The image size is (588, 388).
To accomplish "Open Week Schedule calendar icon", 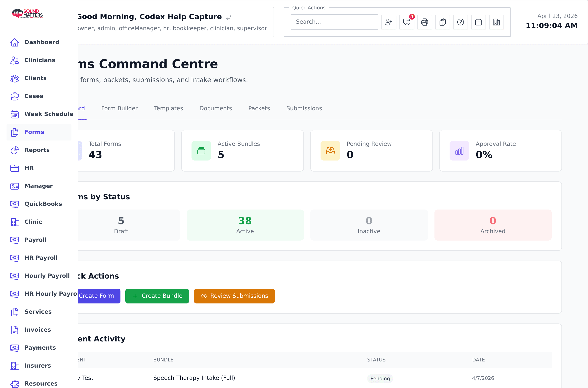I will tap(14, 114).
